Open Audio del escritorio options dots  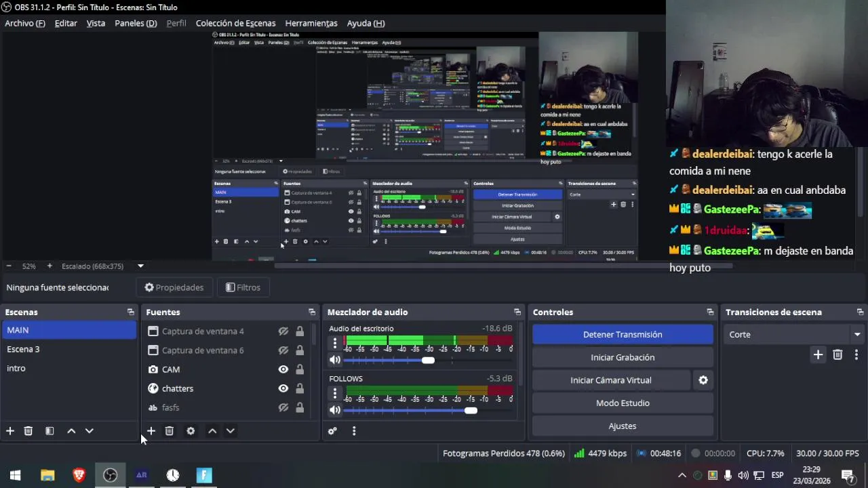click(334, 343)
